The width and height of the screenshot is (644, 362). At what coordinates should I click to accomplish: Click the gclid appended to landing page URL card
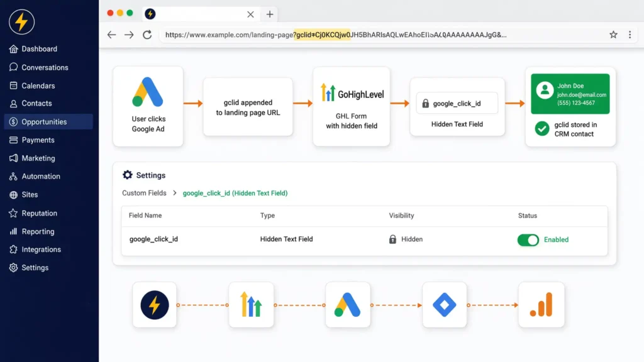[248, 107]
